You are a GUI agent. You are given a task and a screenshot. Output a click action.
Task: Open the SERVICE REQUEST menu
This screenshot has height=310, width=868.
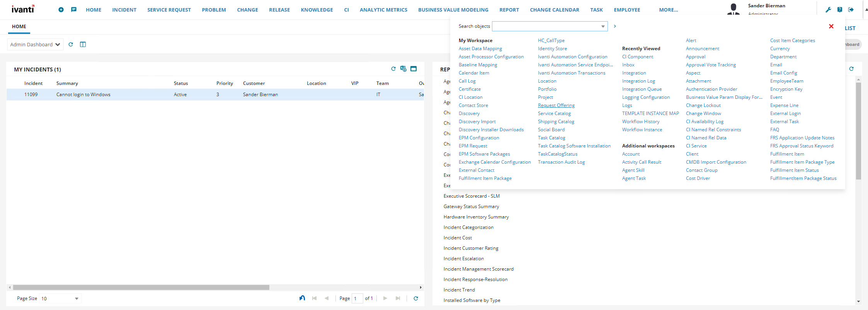coord(169,10)
